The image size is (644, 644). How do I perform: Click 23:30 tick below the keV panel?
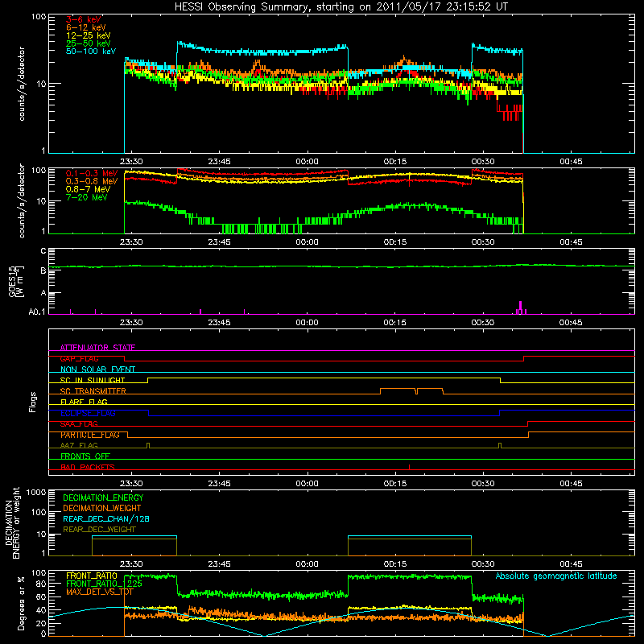pyautogui.click(x=131, y=162)
